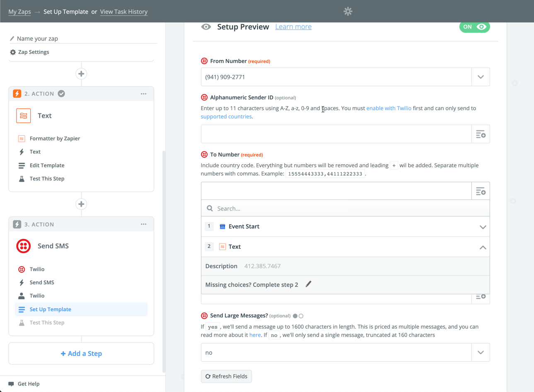Image resolution: width=534 pixels, height=392 pixels.
Task: Open the enable with Twilio link
Action: [389, 108]
